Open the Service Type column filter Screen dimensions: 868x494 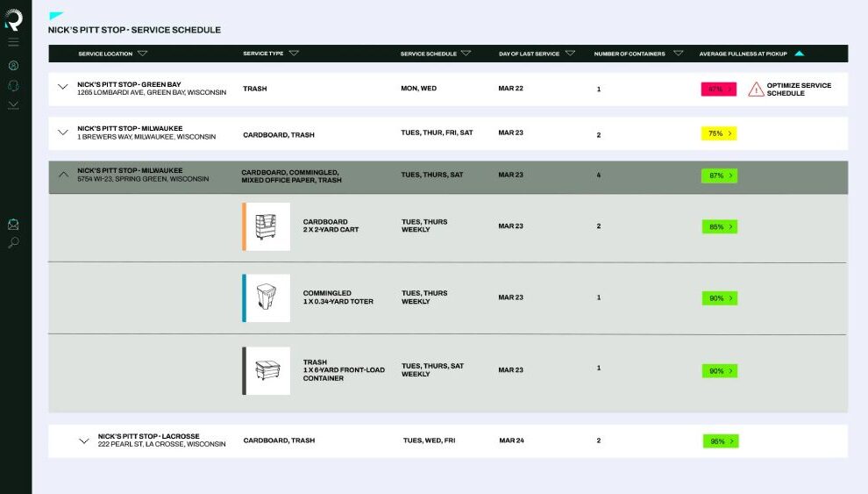coord(294,54)
